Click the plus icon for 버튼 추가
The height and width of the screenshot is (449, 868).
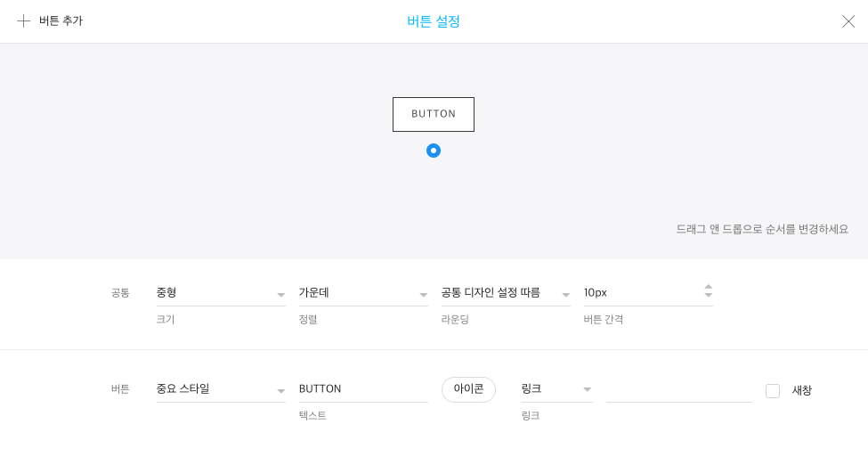(x=24, y=21)
